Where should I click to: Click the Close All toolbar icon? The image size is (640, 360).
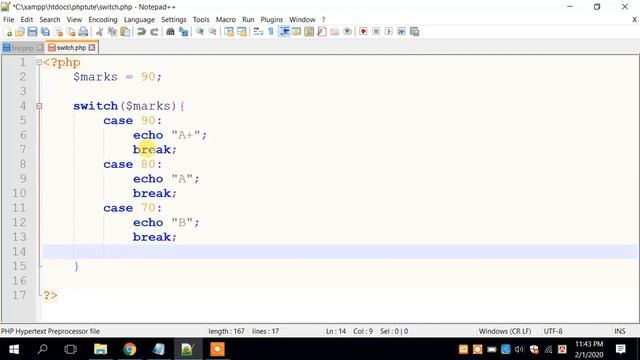[71, 32]
